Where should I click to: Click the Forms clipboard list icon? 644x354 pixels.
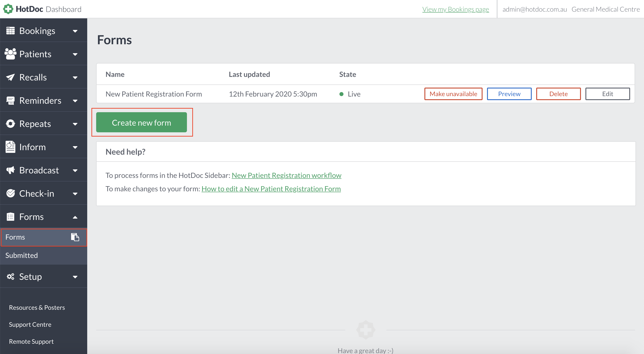pyautogui.click(x=10, y=217)
